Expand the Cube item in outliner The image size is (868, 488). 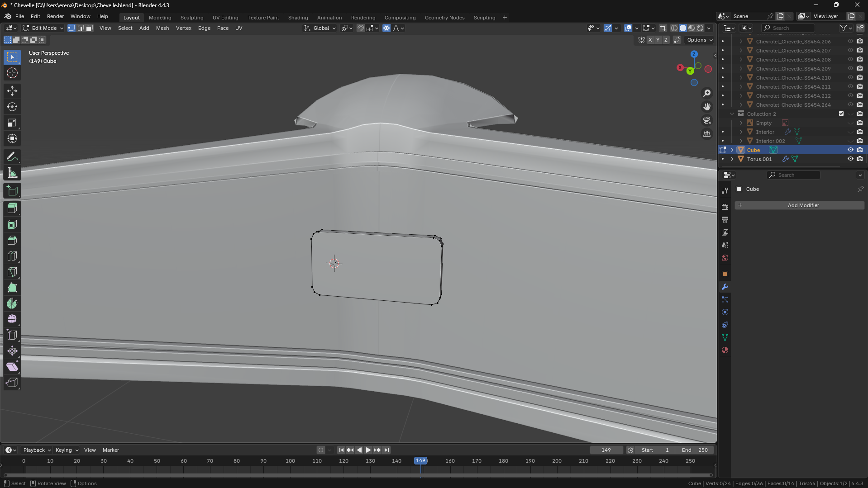[x=732, y=150]
